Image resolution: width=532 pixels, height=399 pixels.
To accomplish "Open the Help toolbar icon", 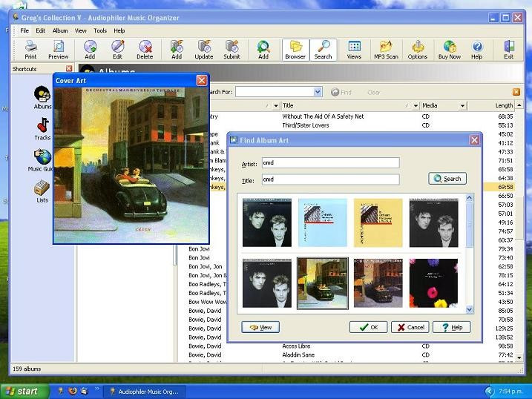I will point(476,50).
